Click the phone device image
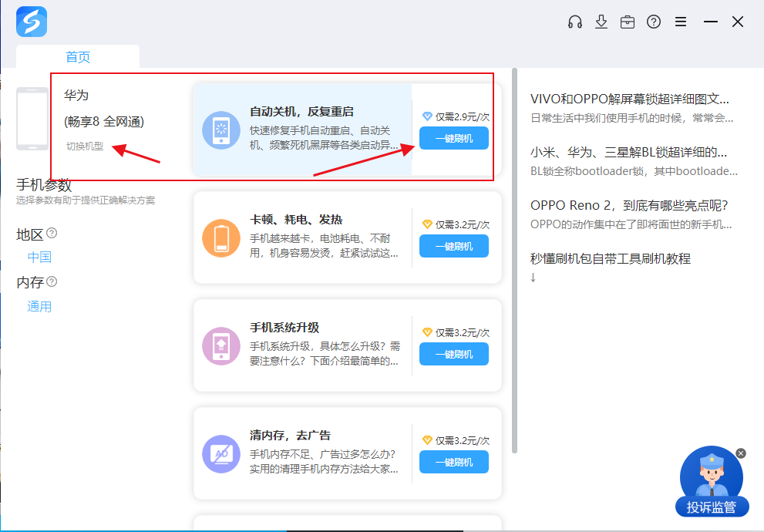 [32, 119]
